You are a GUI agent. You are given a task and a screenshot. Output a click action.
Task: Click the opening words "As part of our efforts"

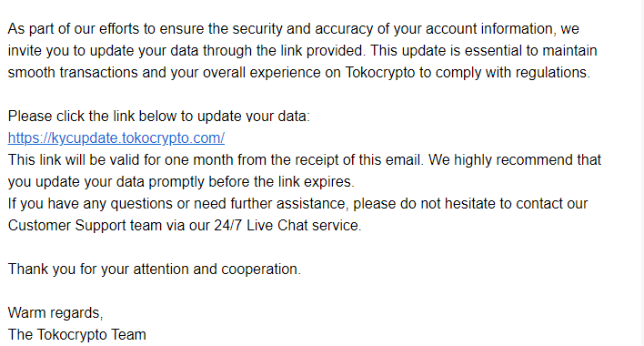[74, 29]
